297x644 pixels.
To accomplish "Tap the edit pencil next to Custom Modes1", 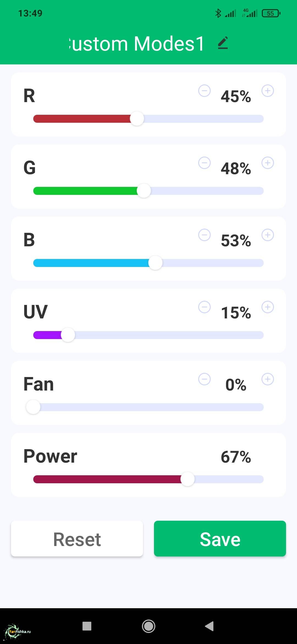I will tap(223, 43).
